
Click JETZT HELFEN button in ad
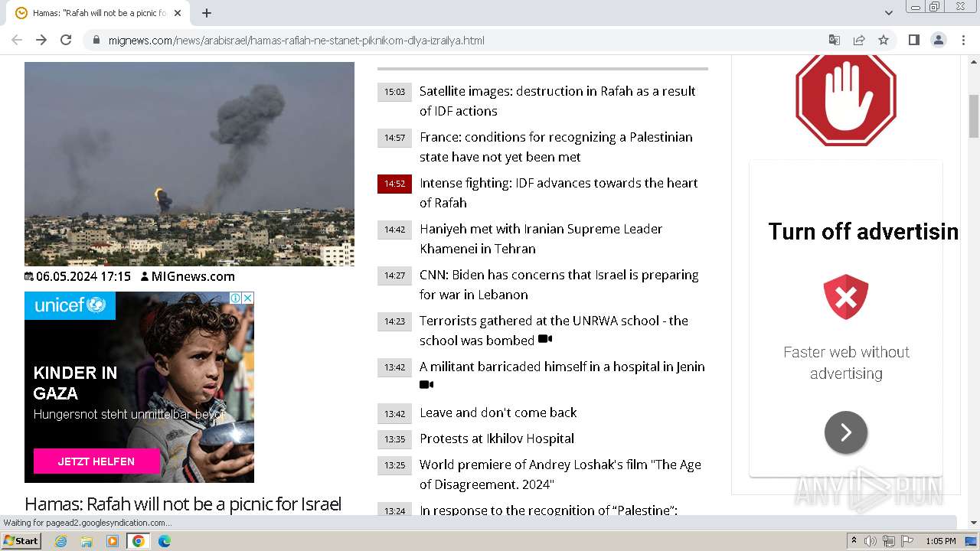point(96,461)
